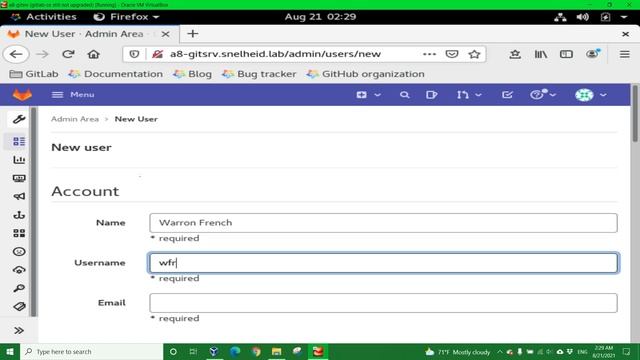
Task: Open the Applications grid sidebar icon
Action: (x=19, y=233)
